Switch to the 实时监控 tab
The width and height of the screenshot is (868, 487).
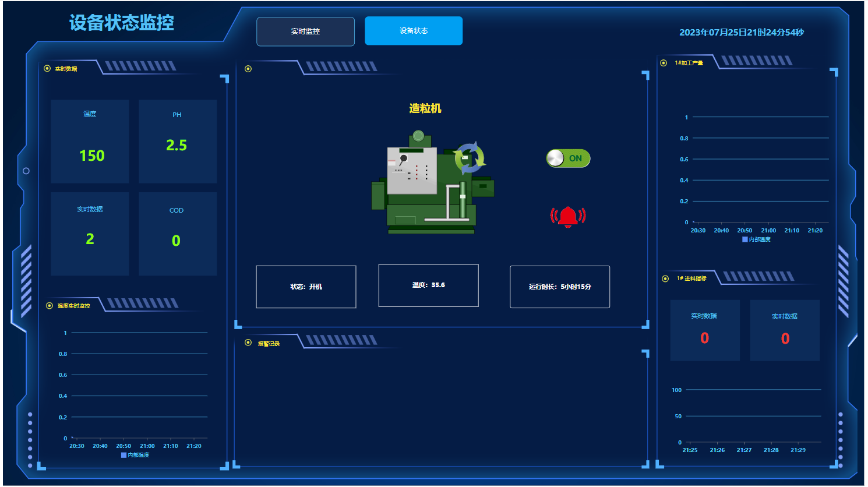[x=305, y=31]
